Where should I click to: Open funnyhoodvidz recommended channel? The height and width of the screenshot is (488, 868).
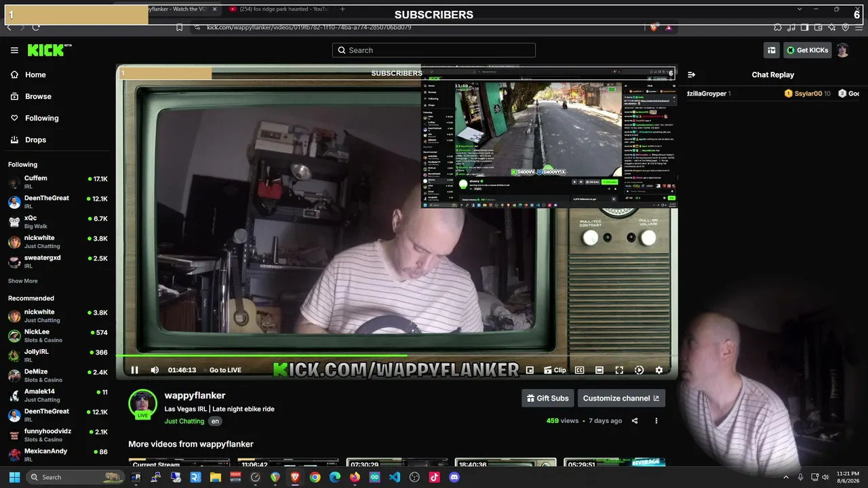(x=58, y=435)
